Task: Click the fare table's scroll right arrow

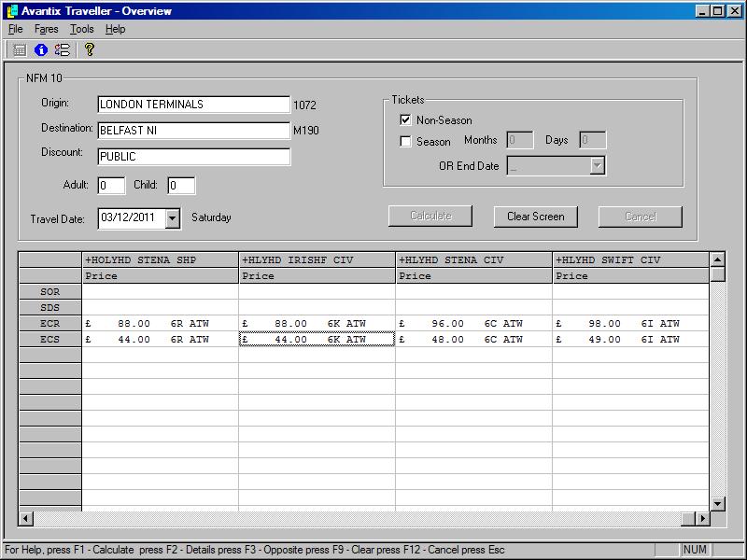Action: pos(703,518)
